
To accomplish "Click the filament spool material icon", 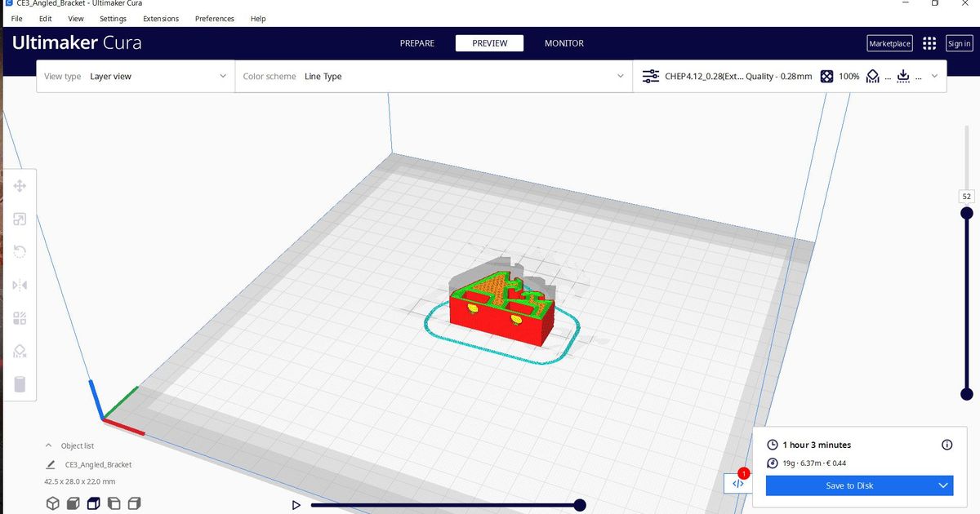I will (x=773, y=463).
